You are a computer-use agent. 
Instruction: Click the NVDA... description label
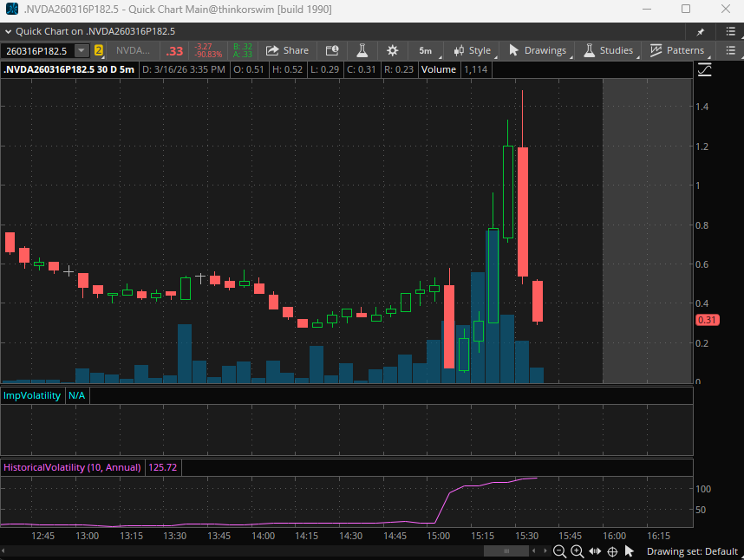pyautogui.click(x=133, y=50)
